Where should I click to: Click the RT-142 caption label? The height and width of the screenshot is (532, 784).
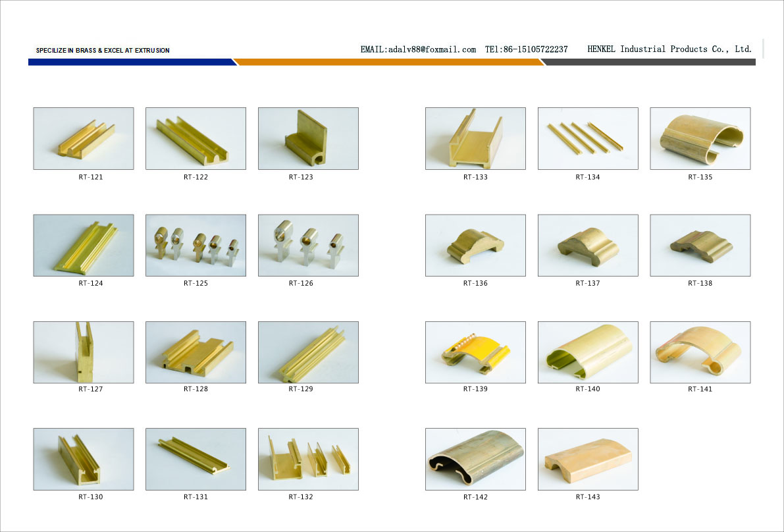coord(475,497)
